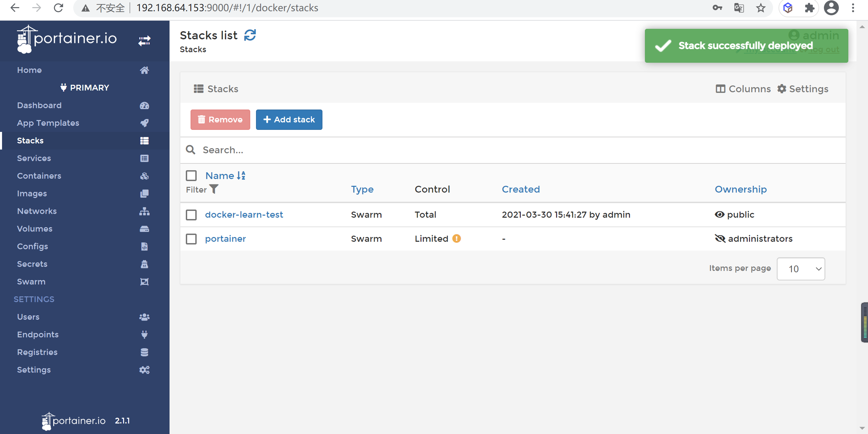
Task: Open the browser extensions puzzle icon
Action: pyautogui.click(x=809, y=8)
